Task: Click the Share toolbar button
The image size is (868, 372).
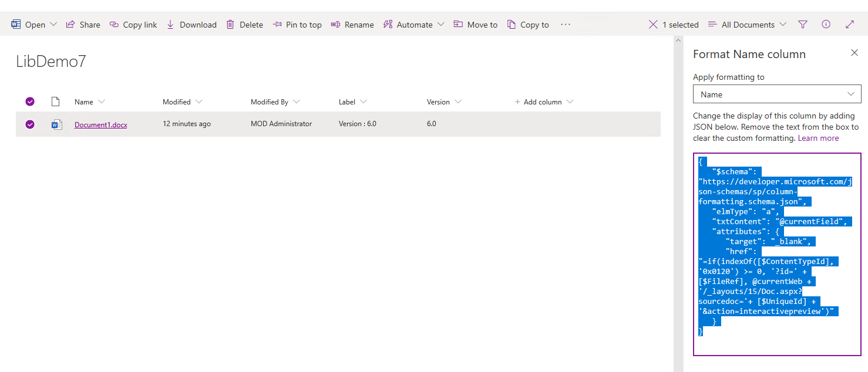Action: tap(83, 25)
